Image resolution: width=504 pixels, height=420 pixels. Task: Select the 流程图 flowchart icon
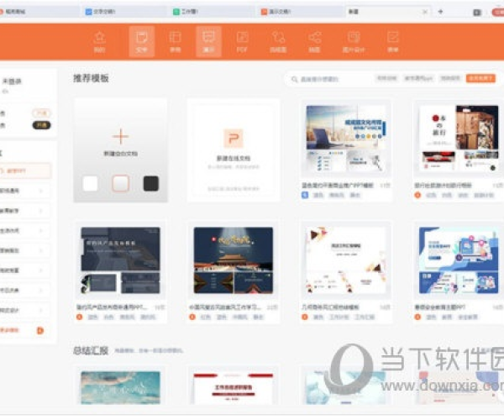[278, 41]
